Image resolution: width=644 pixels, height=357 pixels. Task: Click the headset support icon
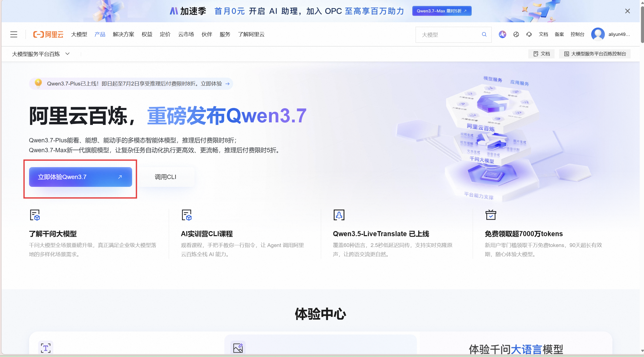pos(529,34)
